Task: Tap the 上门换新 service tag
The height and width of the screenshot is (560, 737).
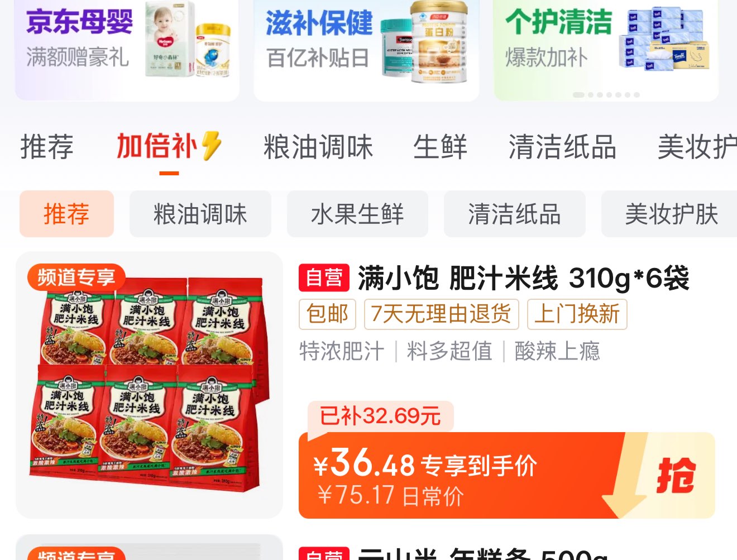Action: tap(577, 314)
